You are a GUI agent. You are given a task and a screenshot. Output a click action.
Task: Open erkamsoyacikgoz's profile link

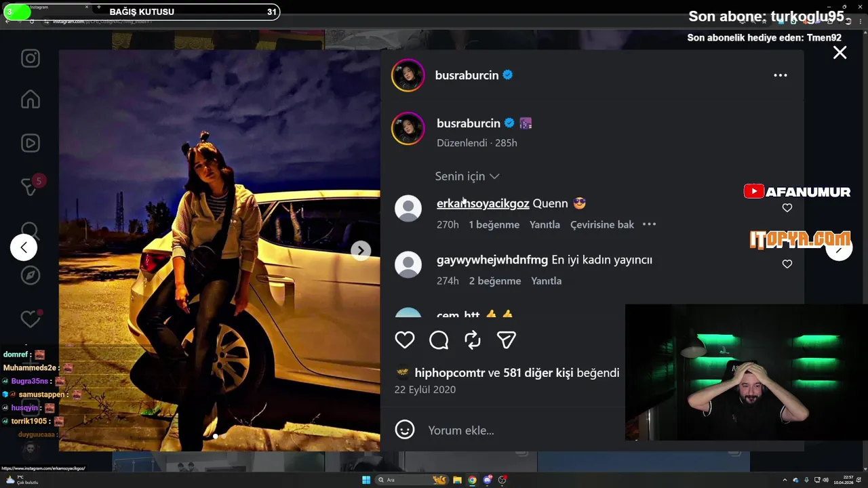pyautogui.click(x=483, y=203)
